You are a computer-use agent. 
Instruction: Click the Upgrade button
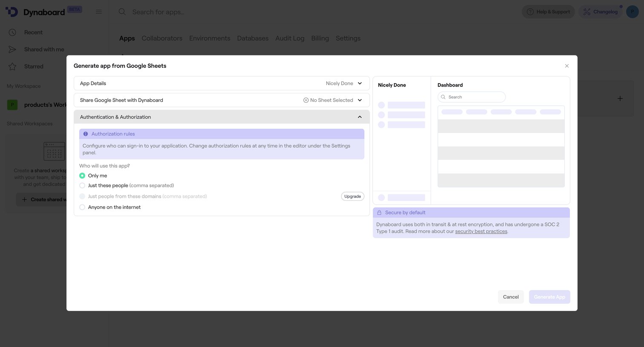(353, 197)
